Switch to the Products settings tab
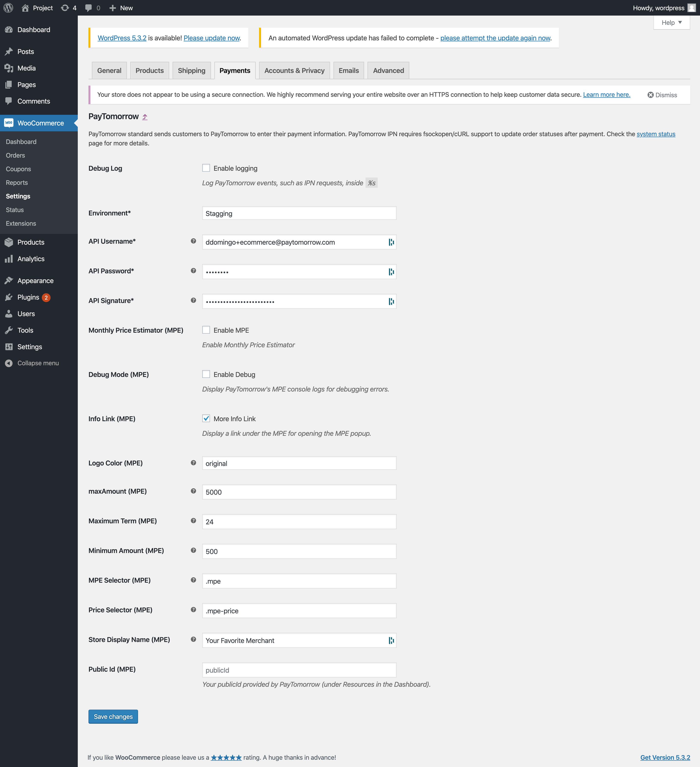Viewport: 700px width, 767px height. (x=149, y=70)
